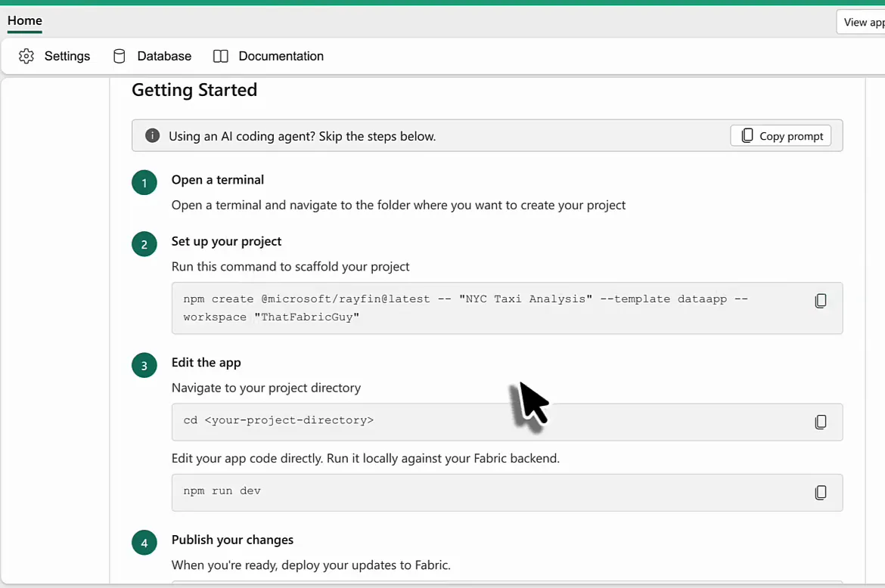This screenshot has height=588, width=885.
Task: Click the Publish your changes title
Action: click(232, 540)
